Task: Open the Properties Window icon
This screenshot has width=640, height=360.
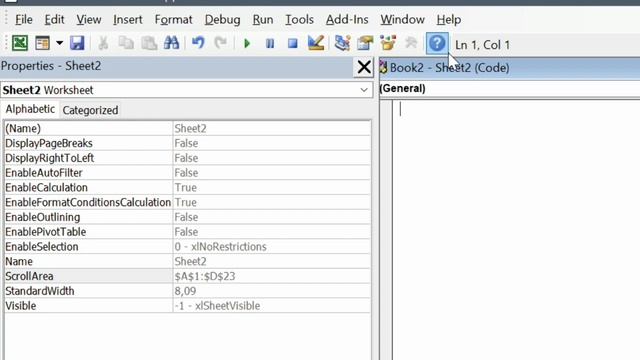Action: pyautogui.click(x=365, y=43)
